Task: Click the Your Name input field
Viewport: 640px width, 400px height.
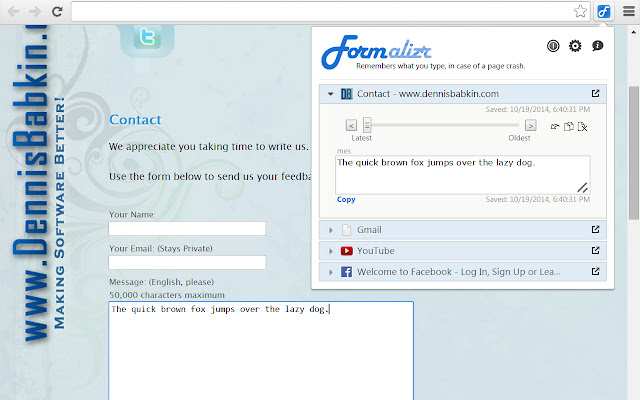Action: pos(187,229)
